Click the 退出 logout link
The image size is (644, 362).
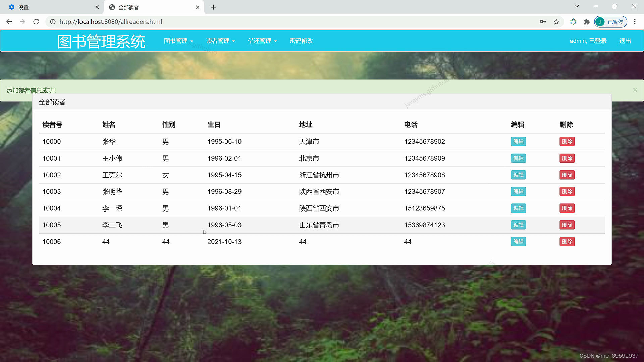coord(625,41)
